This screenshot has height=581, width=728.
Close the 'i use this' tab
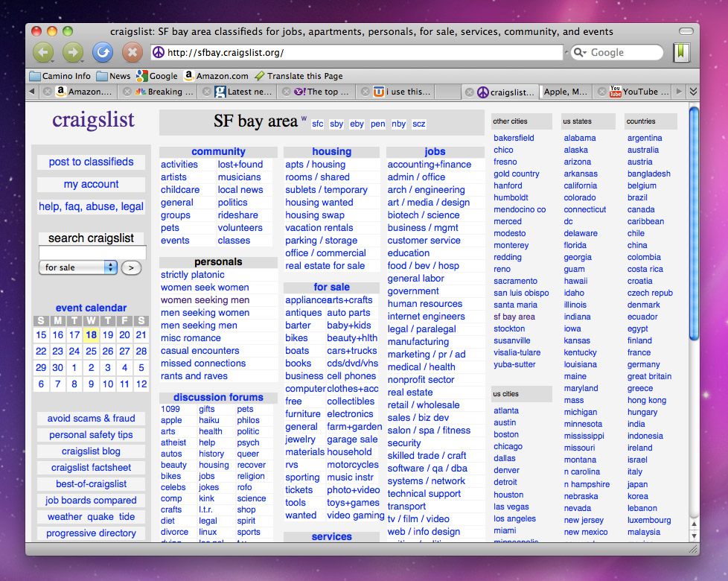pyautogui.click(x=365, y=92)
